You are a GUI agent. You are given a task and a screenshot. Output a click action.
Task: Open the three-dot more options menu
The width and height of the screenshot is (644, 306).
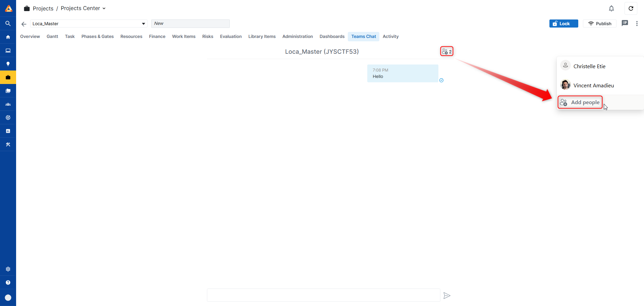coord(637,24)
